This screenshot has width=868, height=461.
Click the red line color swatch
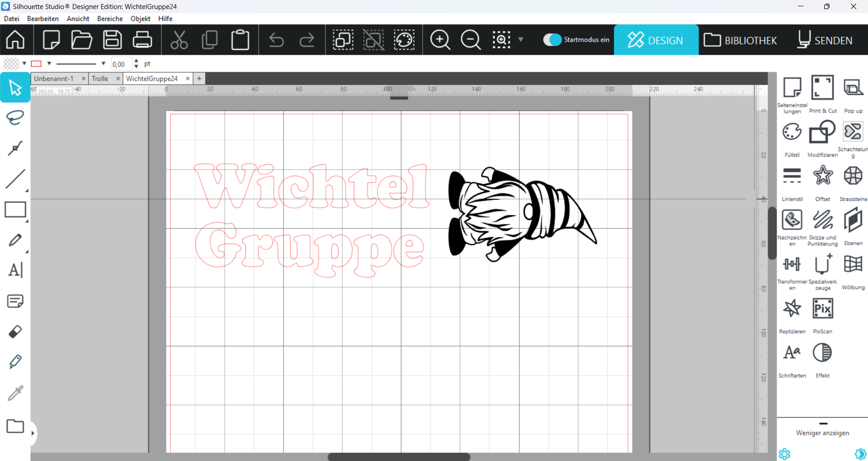tap(37, 64)
